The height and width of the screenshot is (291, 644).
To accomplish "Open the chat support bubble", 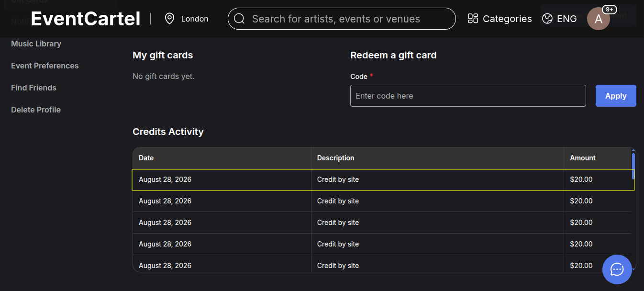I will pyautogui.click(x=617, y=269).
